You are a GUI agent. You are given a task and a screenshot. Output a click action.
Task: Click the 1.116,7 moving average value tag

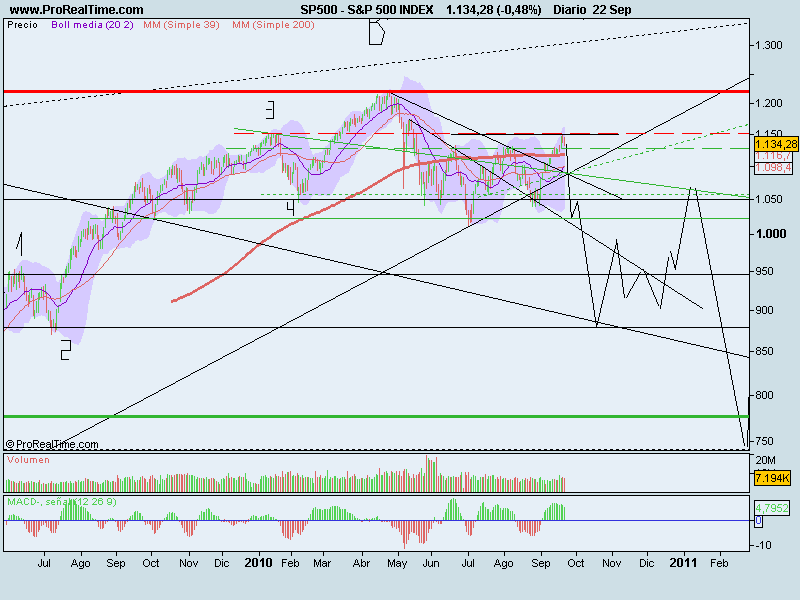click(x=773, y=156)
